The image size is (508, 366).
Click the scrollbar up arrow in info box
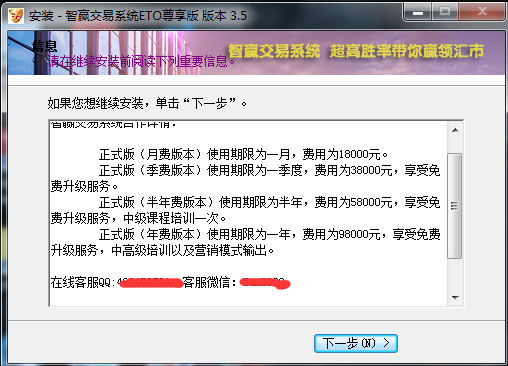[455, 130]
